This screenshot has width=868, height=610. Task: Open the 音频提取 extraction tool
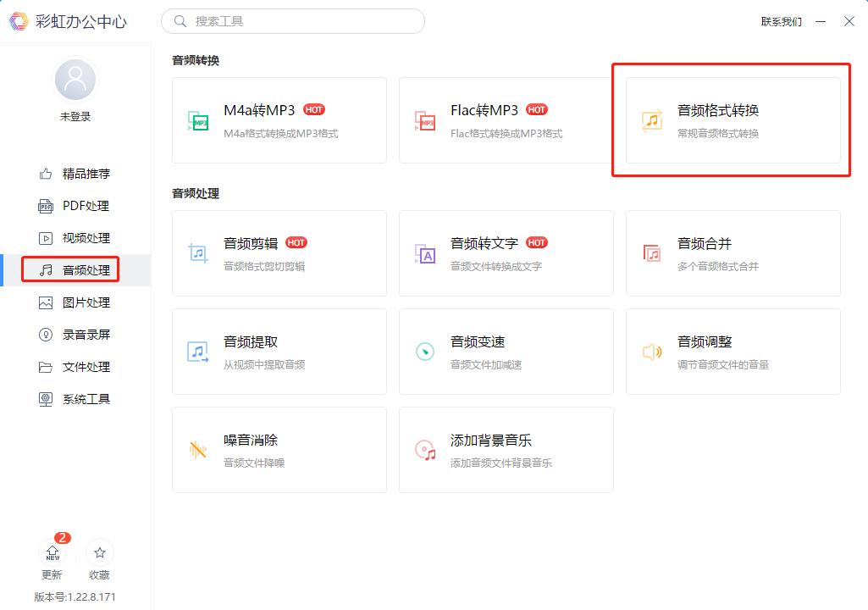279,352
